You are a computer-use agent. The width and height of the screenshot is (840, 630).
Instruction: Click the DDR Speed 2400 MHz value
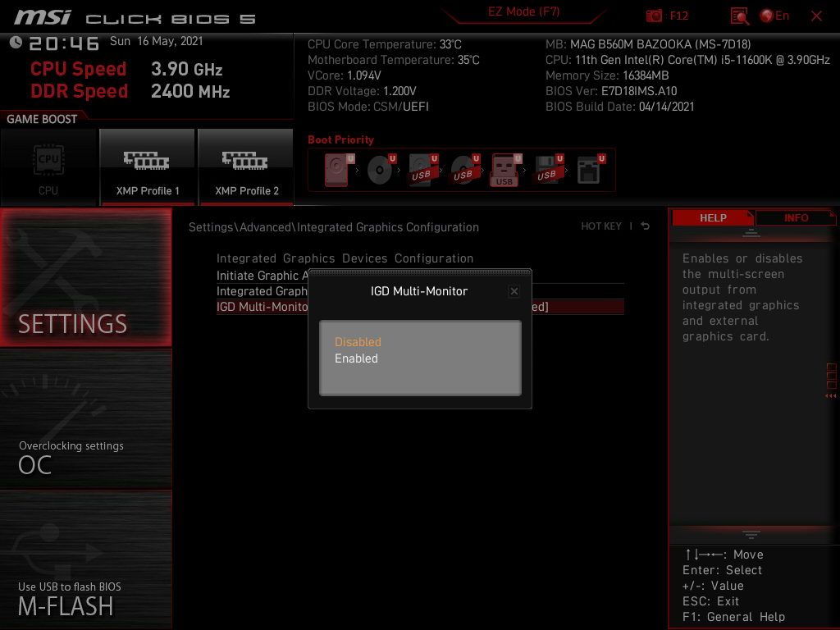click(x=190, y=91)
